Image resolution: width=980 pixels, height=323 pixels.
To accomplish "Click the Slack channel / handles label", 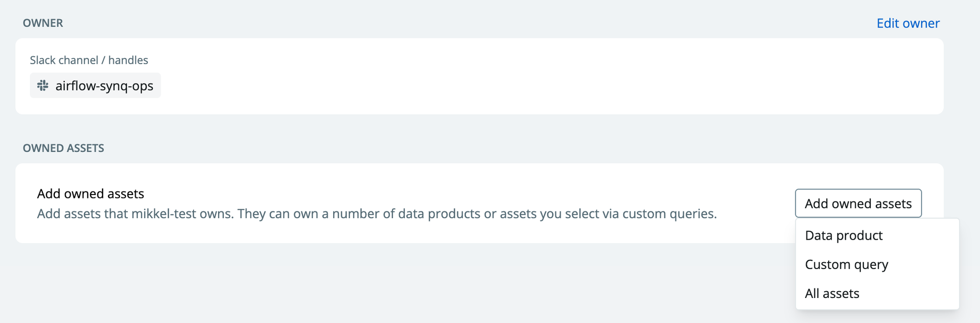I will pos(89,60).
